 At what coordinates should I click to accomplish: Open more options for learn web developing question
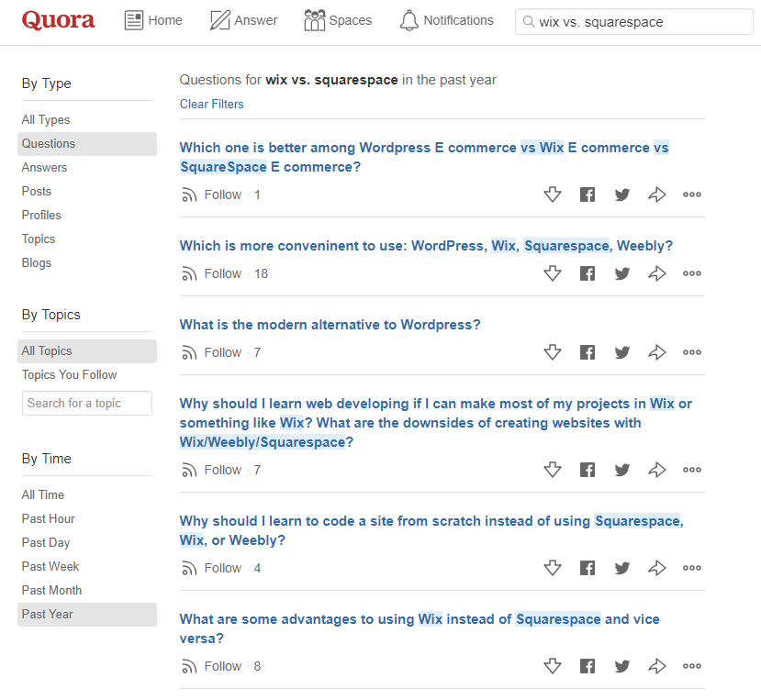692,470
